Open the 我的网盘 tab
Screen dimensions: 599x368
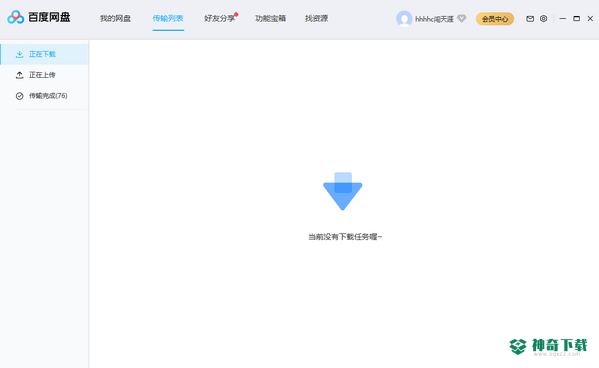[x=115, y=18]
